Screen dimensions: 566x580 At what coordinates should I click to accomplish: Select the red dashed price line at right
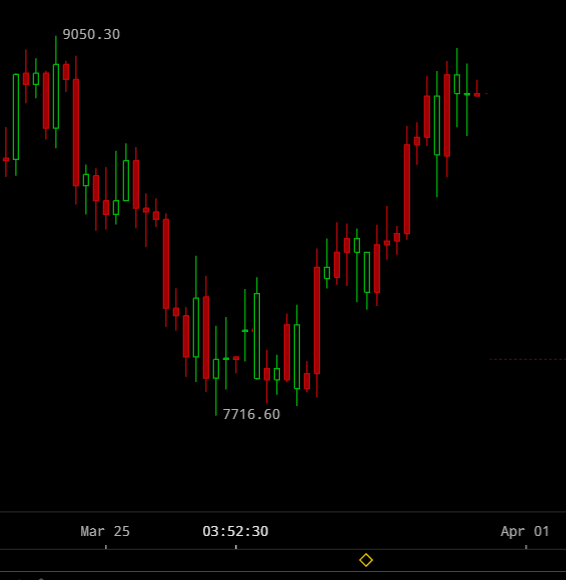[528, 359]
